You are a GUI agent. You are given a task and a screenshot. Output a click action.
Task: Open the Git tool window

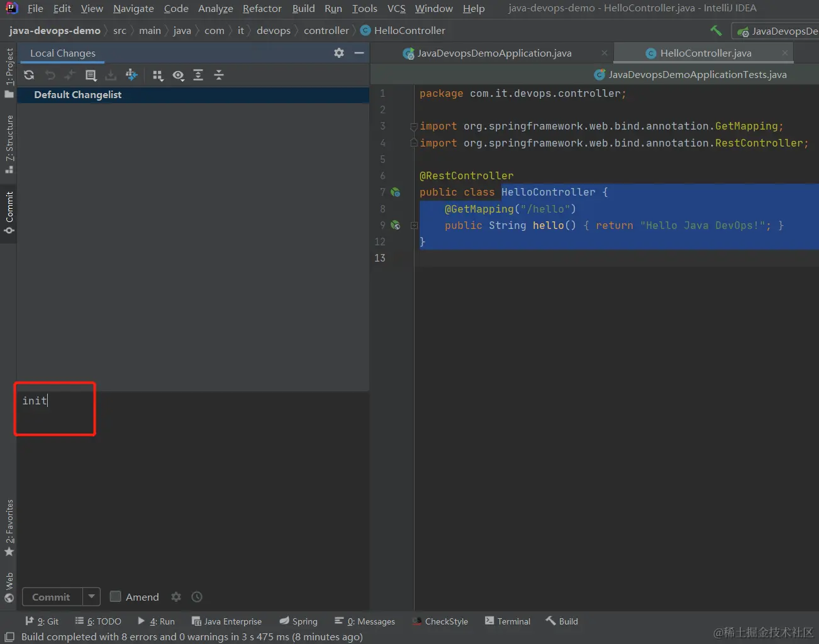(42, 621)
